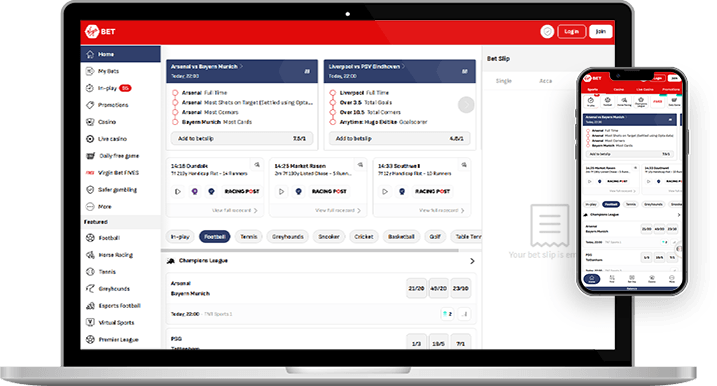Viewport: 717px width, 386px height.
Task: Click pin icon on 14:18 Dundalk card
Action: pos(257,165)
